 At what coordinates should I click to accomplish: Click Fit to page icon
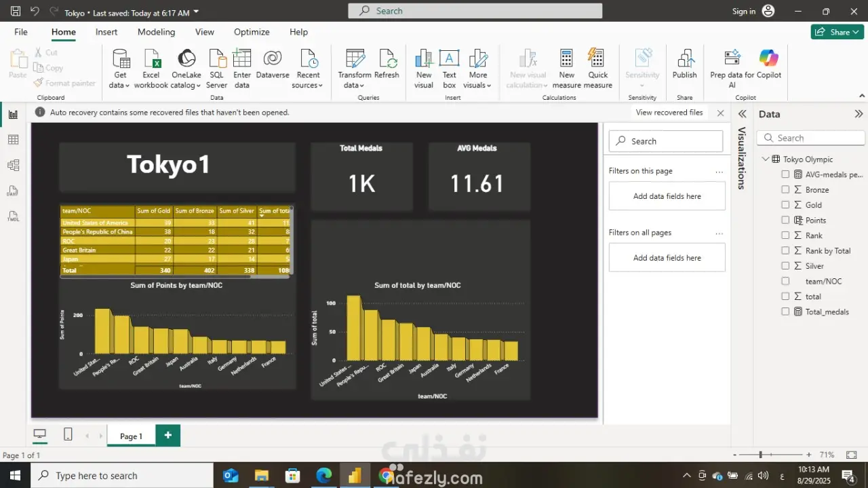click(x=852, y=455)
